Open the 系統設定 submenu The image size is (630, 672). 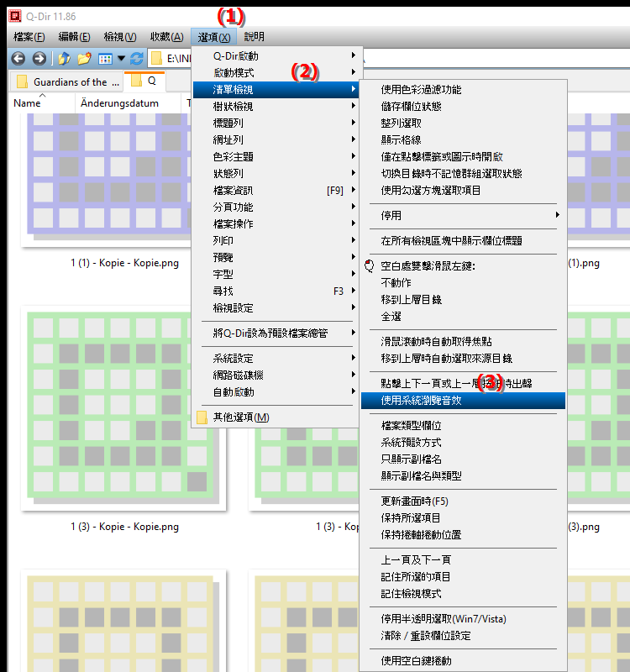(x=276, y=359)
